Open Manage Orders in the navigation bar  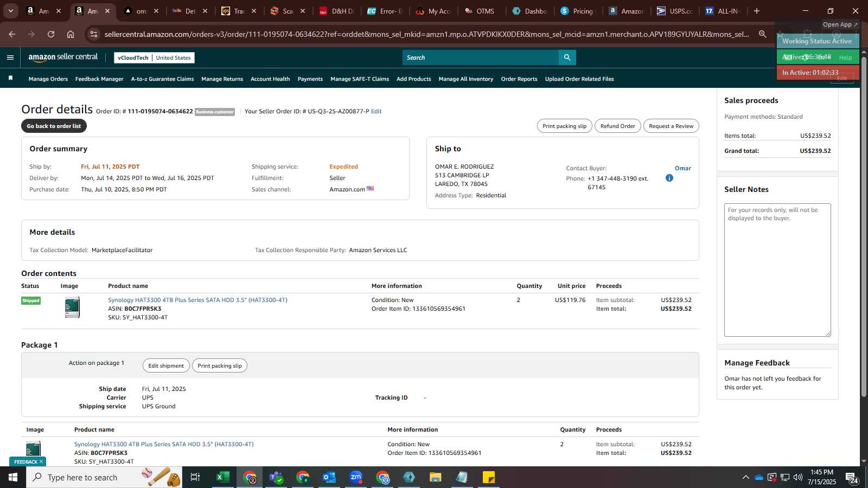pyautogui.click(x=48, y=79)
